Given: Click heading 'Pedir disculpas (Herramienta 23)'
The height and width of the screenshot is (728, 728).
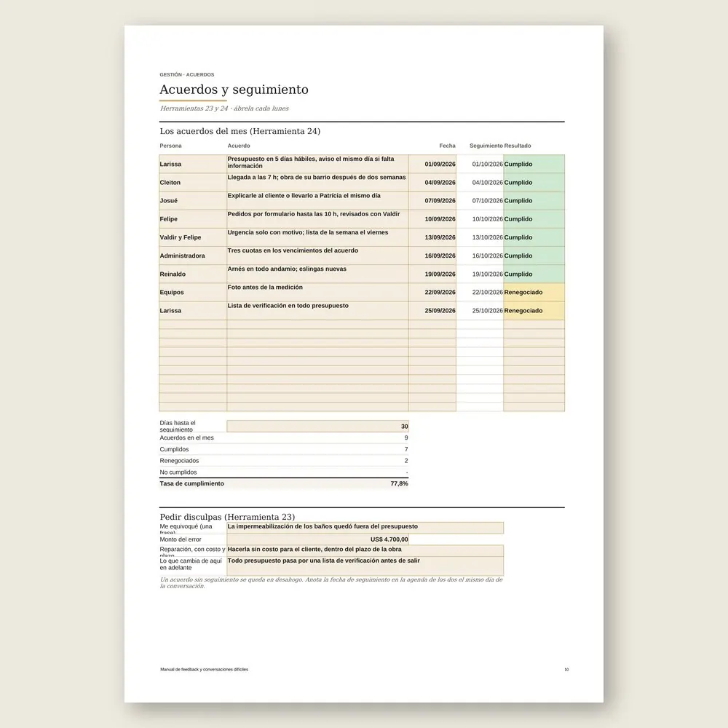Looking at the screenshot, I should pyautogui.click(x=227, y=517).
